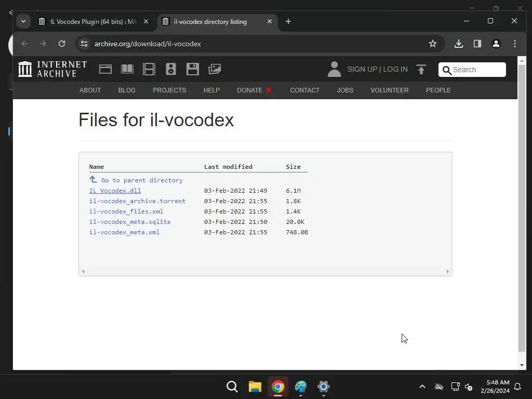Open VOLUNTEER menu item
This screenshot has height=399, width=532.
coord(390,90)
